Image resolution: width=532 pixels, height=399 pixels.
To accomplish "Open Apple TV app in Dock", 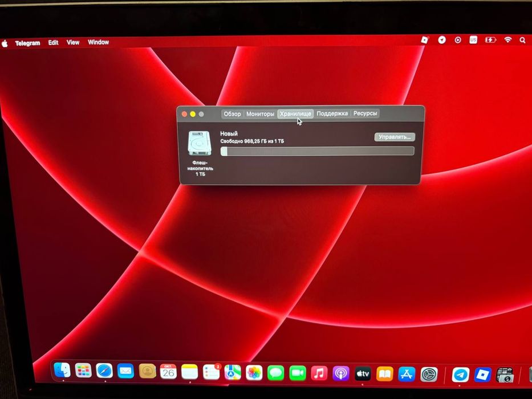I will (x=363, y=374).
